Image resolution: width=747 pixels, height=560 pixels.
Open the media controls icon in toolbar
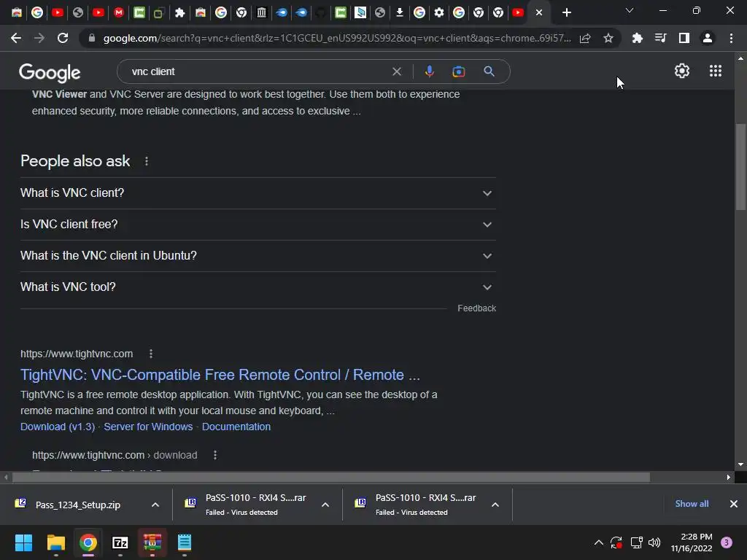click(x=660, y=38)
